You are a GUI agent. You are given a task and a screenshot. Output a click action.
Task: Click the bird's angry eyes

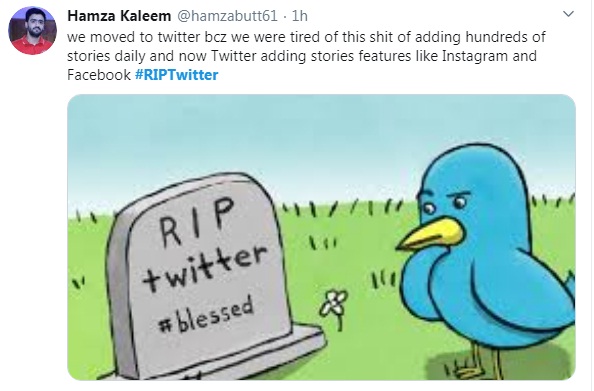(x=444, y=203)
